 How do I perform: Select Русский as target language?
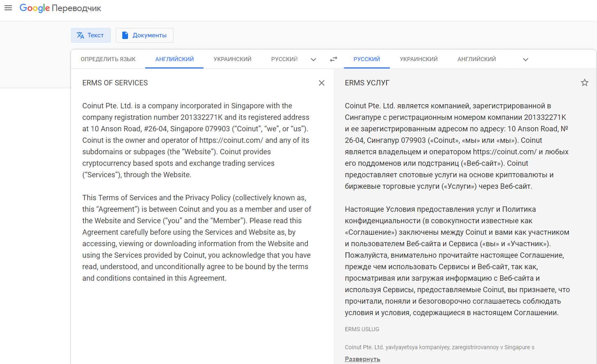[x=366, y=59]
